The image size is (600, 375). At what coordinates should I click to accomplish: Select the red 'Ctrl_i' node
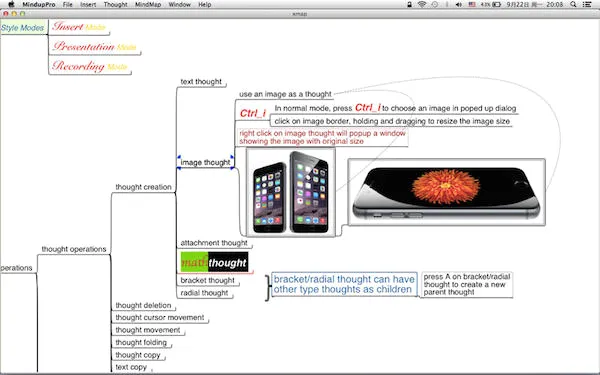253,113
